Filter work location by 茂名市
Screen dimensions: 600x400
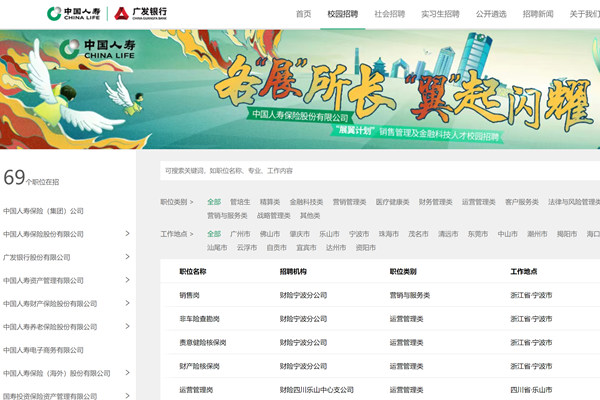[x=418, y=234]
